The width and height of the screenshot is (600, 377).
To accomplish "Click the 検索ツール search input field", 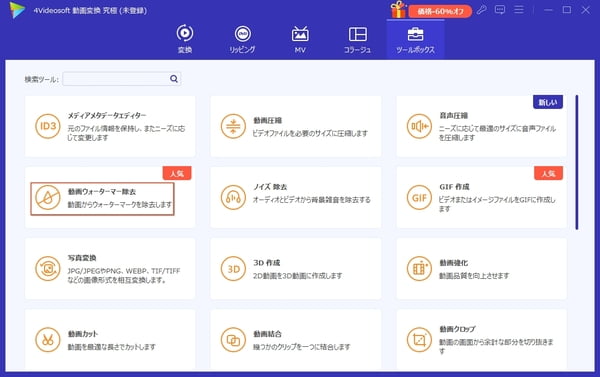I will tap(121, 79).
